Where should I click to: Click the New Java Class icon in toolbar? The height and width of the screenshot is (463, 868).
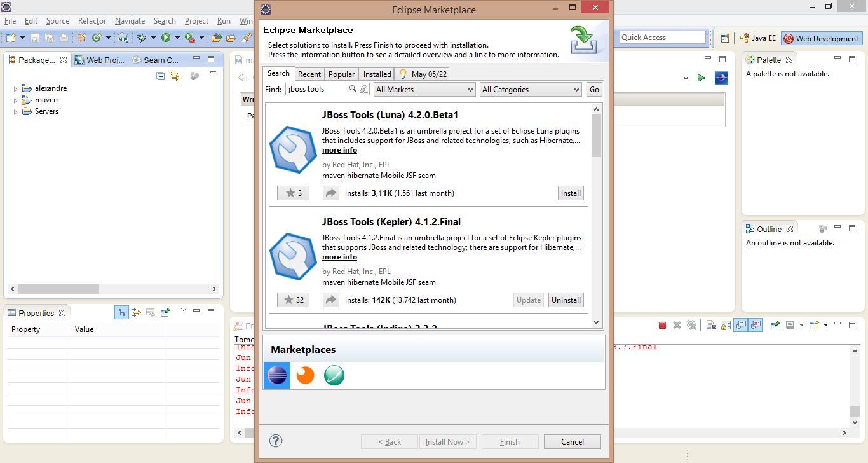point(97,38)
